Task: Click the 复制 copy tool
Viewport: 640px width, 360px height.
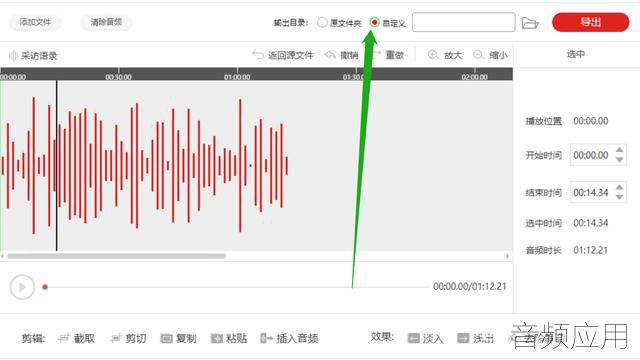Action: coord(178,338)
